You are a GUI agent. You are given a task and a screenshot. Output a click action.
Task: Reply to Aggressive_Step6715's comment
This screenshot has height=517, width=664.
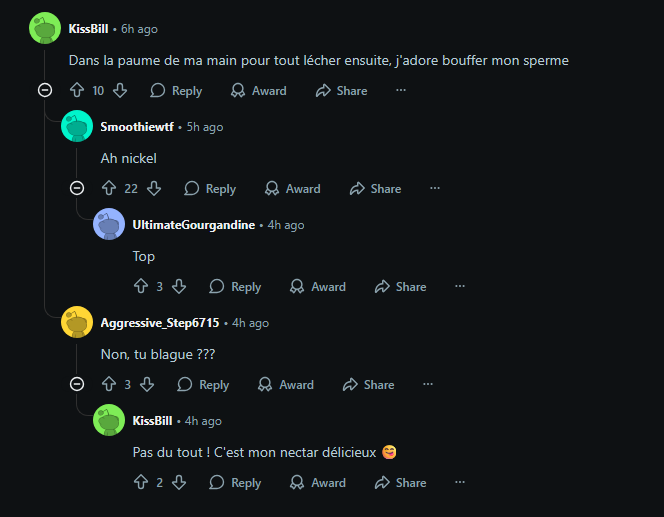pos(203,385)
